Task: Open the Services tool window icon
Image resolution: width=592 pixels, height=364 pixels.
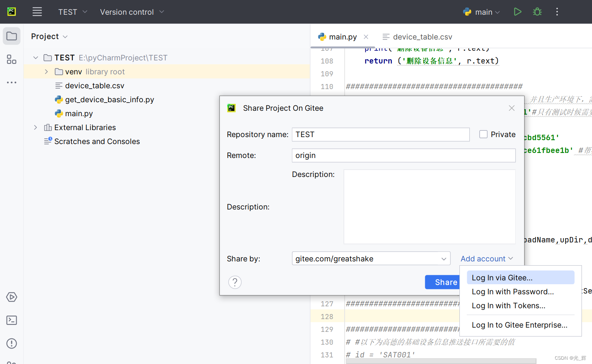Action: [x=12, y=297]
